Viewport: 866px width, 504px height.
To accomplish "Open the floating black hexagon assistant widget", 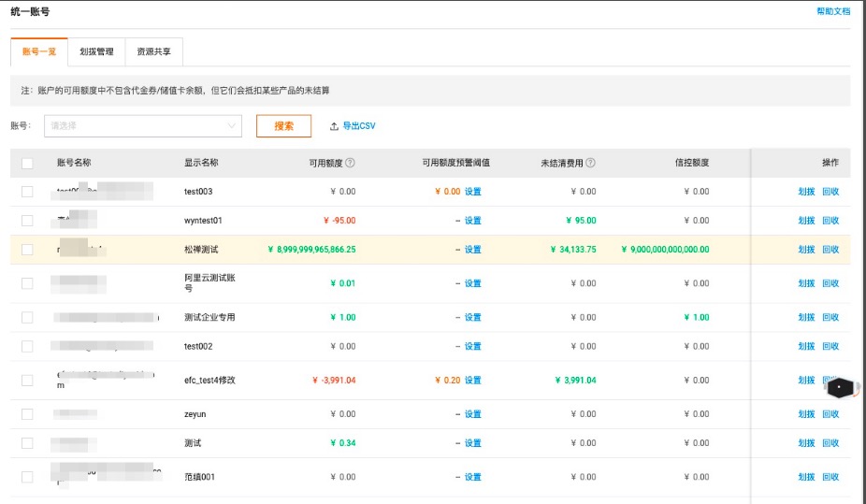I will coord(840,387).
